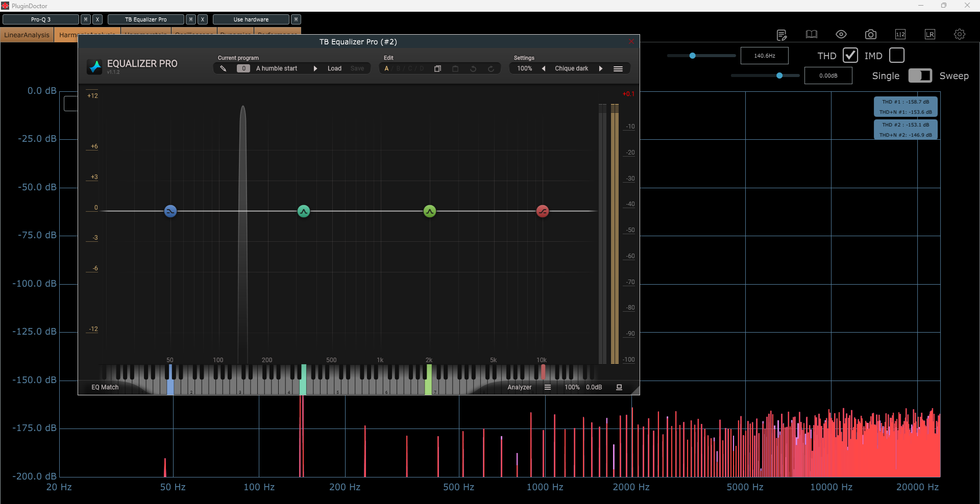Remove Pro-Q 3 with its X button
Screen dimensions: 980x504
tap(97, 19)
